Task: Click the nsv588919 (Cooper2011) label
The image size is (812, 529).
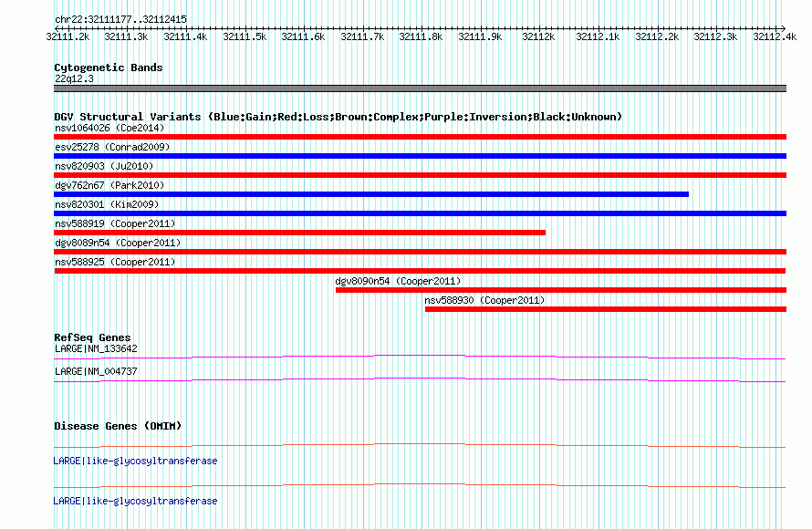Action: [x=115, y=223]
